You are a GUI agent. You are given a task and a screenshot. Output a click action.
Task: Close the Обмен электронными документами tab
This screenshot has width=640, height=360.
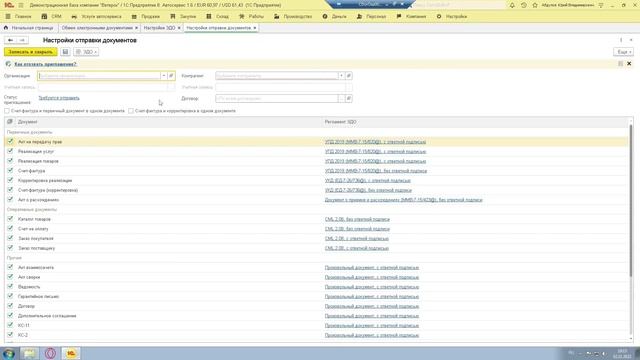pyautogui.click(x=136, y=28)
